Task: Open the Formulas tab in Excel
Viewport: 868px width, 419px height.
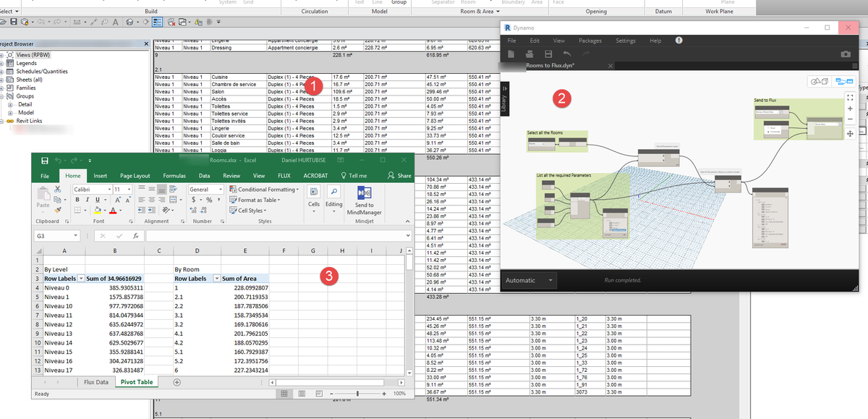Action: (174, 175)
